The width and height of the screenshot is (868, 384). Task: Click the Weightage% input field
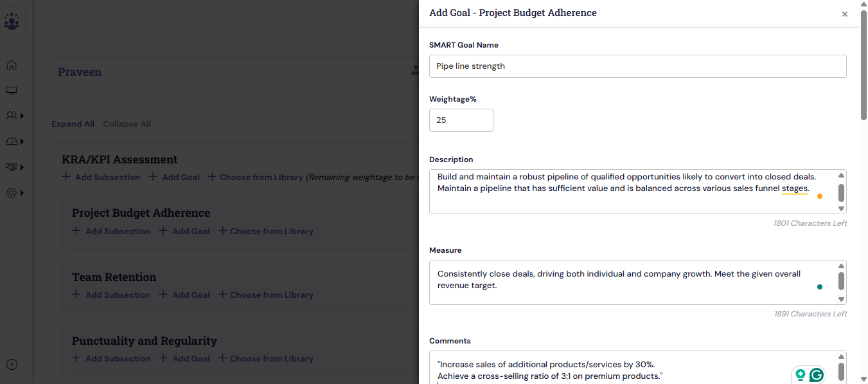(461, 120)
